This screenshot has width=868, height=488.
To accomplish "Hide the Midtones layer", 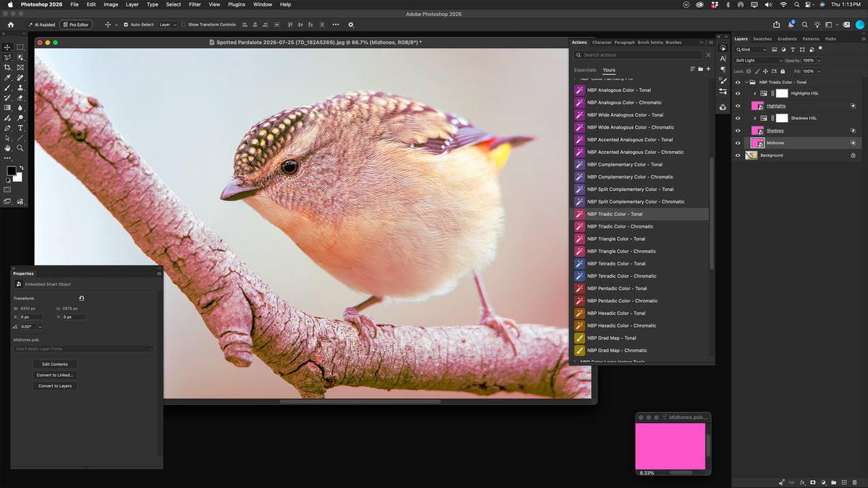I will [738, 142].
